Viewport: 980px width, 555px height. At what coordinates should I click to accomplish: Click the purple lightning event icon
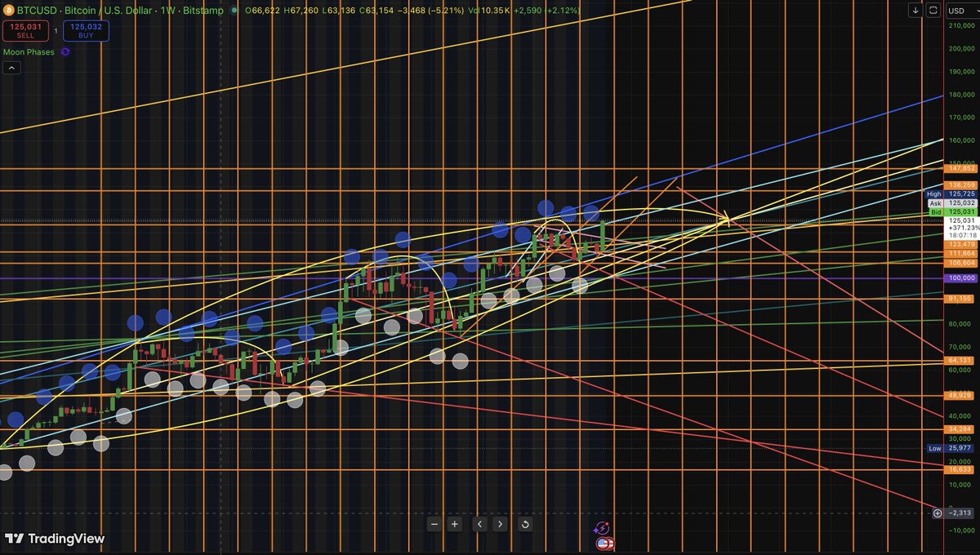603,530
